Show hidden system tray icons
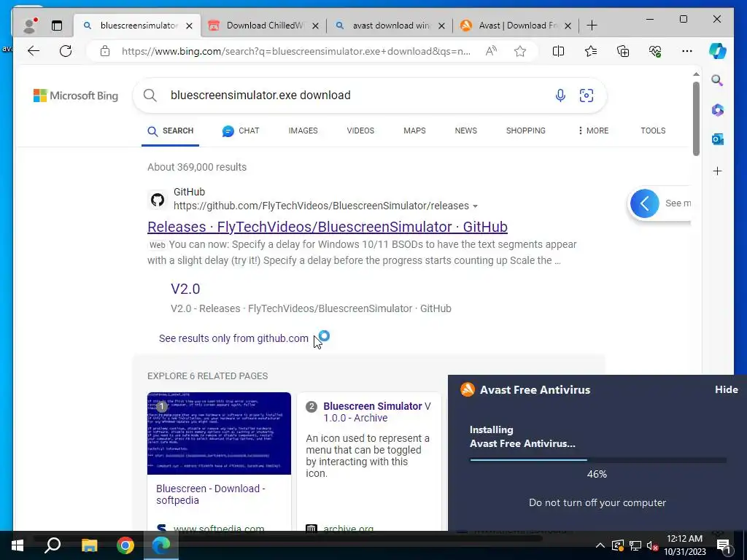This screenshot has width=747, height=560. click(x=600, y=545)
